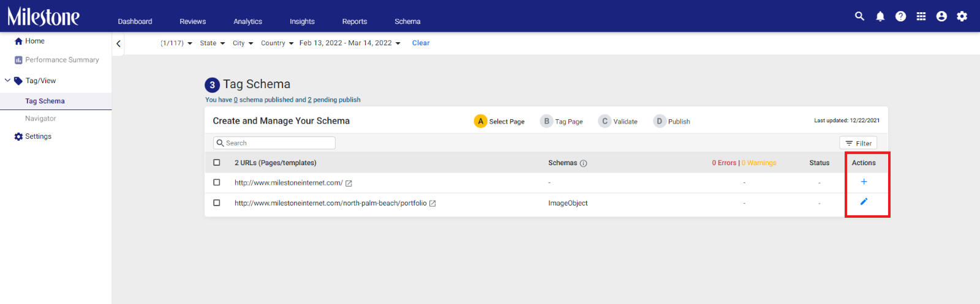The height and width of the screenshot is (304, 980).
Task: Open the Schema menu
Action: [x=407, y=21]
